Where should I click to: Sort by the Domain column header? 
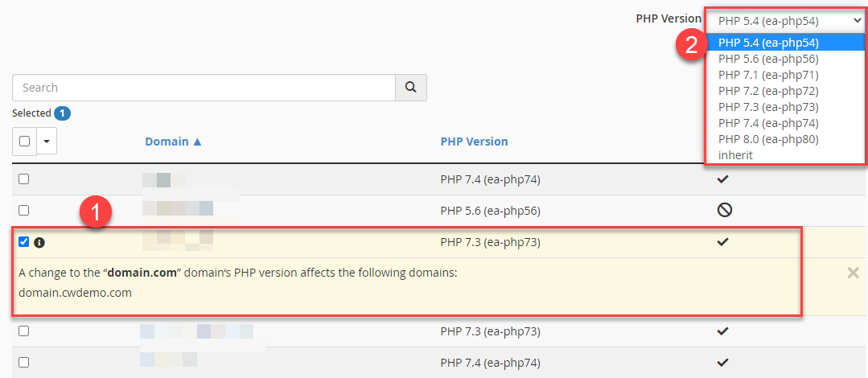pyautogui.click(x=173, y=142)
